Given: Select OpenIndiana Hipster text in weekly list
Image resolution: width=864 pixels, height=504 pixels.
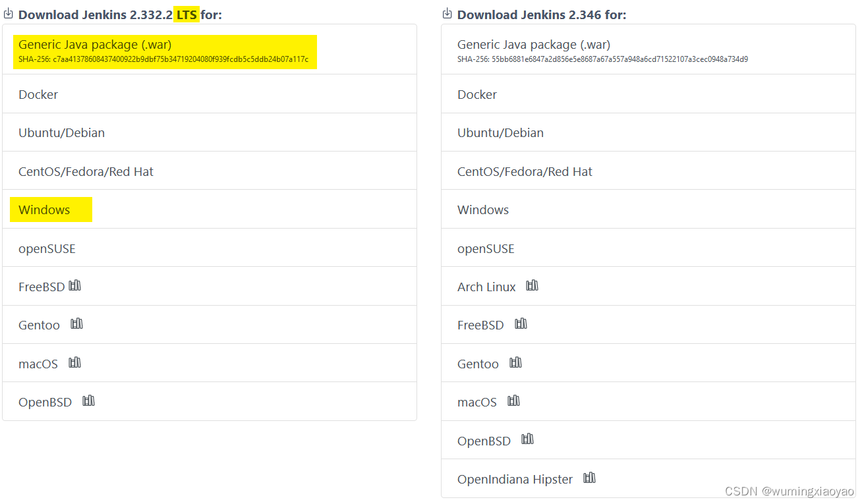Looking at the screenshot, I should point(515,479).
